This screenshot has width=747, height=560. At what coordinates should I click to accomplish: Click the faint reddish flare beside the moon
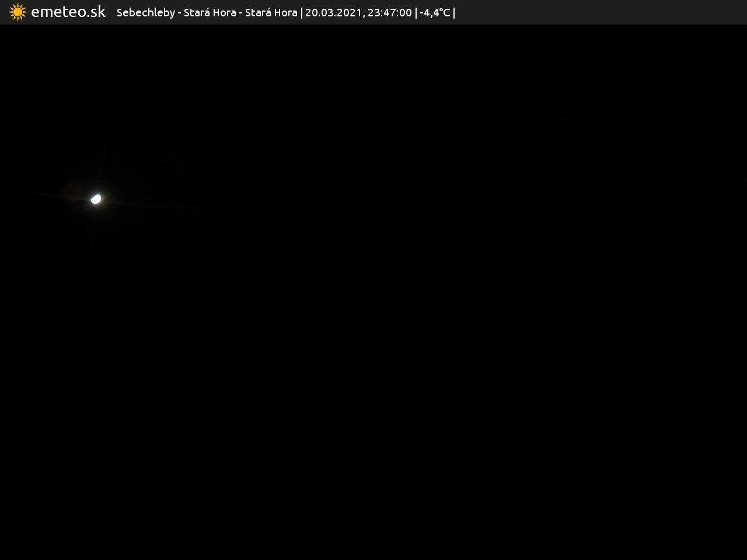pyautogui.click(x=73, y=190)
